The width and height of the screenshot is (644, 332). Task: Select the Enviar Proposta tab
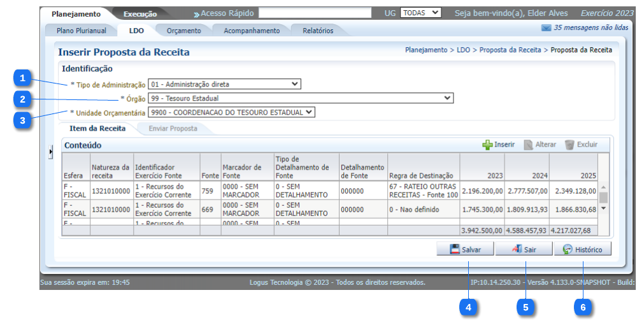pyautogui.click(x=173, y=128)
